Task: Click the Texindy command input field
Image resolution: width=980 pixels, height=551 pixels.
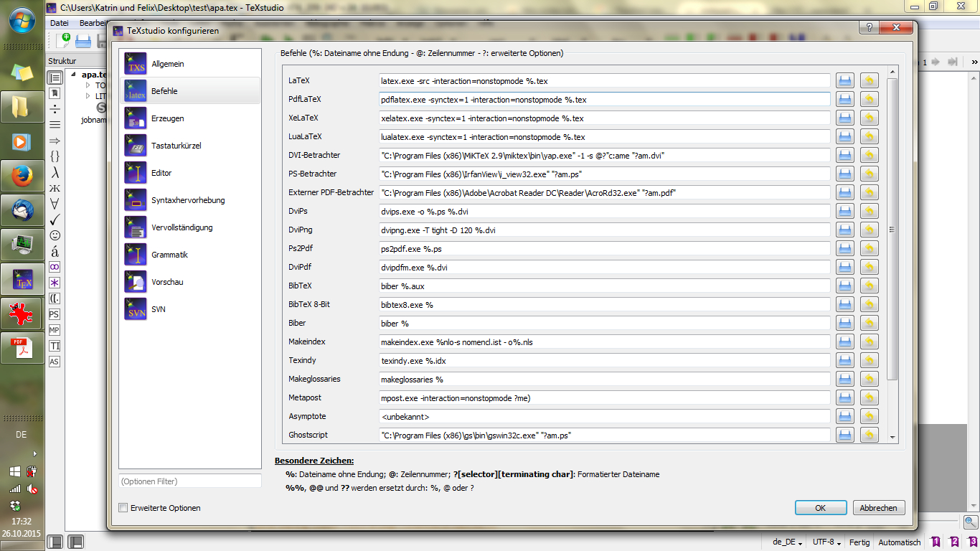Action: pyautogui.click(x=605, y=361)
